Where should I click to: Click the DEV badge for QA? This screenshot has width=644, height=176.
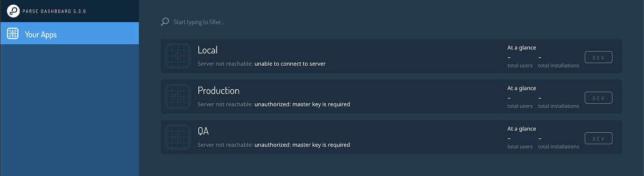pyautogui.click(x=598, y=138)
